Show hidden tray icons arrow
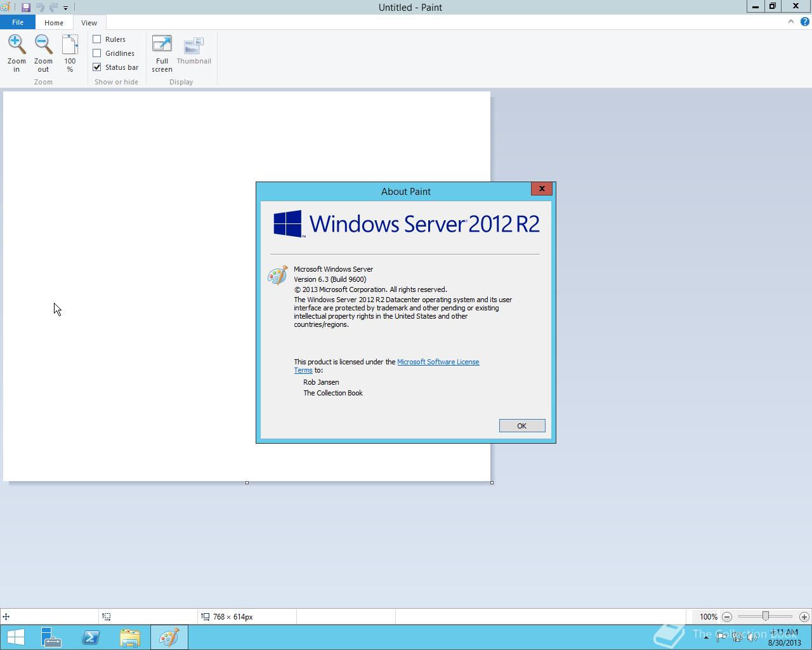The image size is (812, 650). pos(706,637)
